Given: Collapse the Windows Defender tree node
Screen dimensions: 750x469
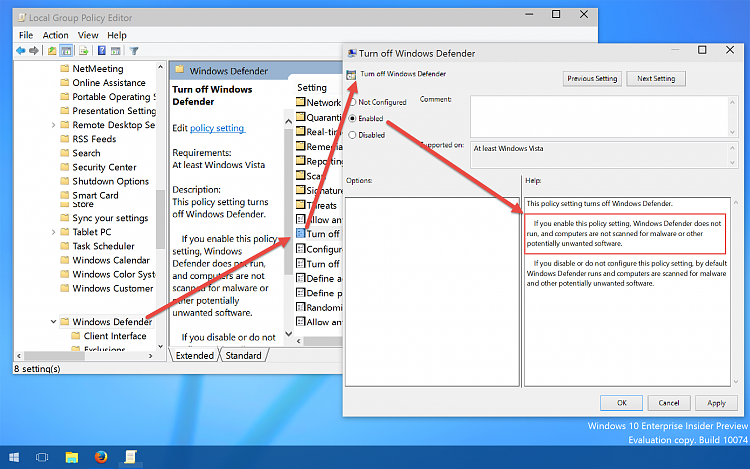Looking at the screenshot, I should tap(53, 321).
